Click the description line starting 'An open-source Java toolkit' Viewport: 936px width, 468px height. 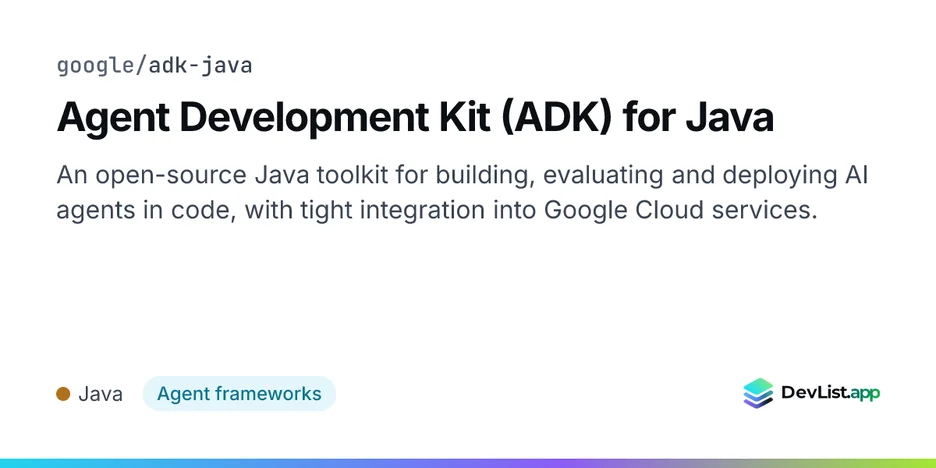click(462, 176)
